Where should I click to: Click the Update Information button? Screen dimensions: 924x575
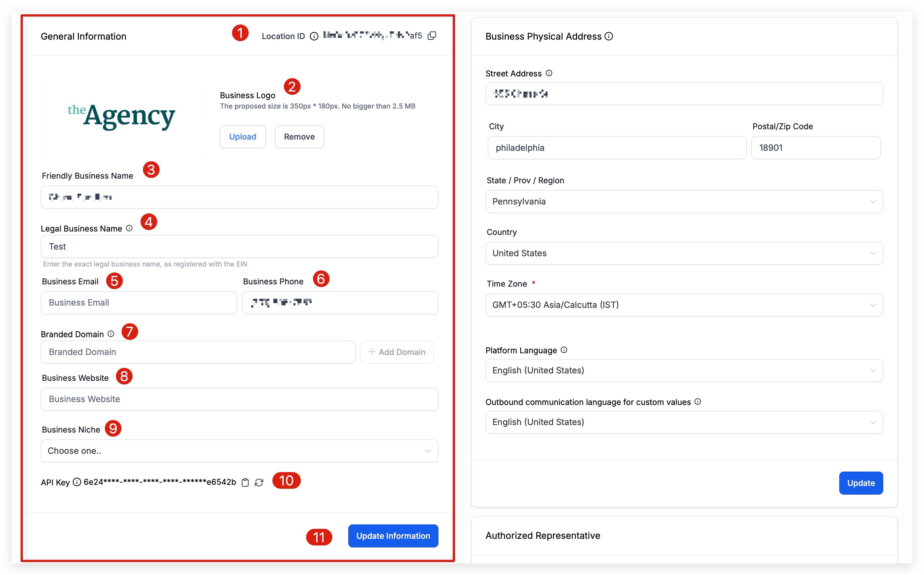click(x=393, y=536)
